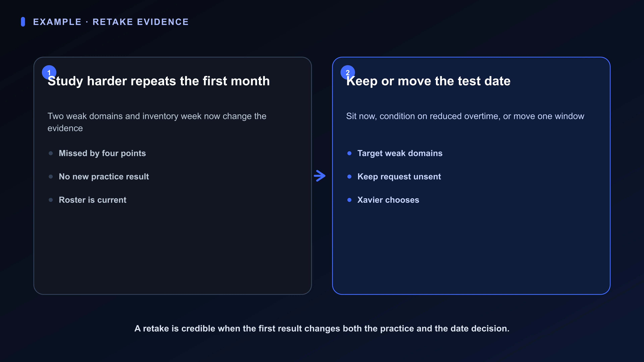Click the EXAMPLE · RETAKE EVIDENCE header label
The image size is (644, 362).
111,22
